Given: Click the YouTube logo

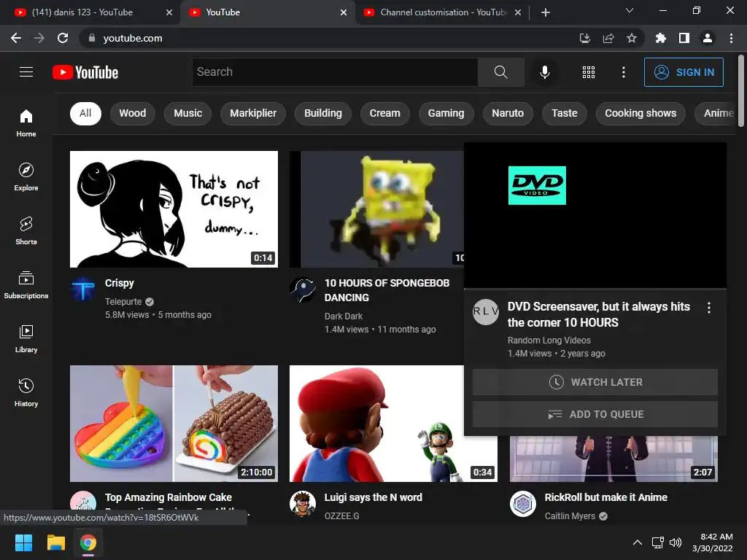Looking at the screenshot, I should tap(85, 72).
